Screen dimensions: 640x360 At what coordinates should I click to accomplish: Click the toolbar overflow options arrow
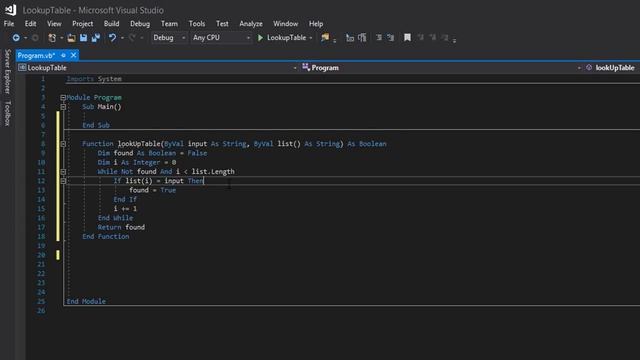pyautogui.click(x=454, y=40)
